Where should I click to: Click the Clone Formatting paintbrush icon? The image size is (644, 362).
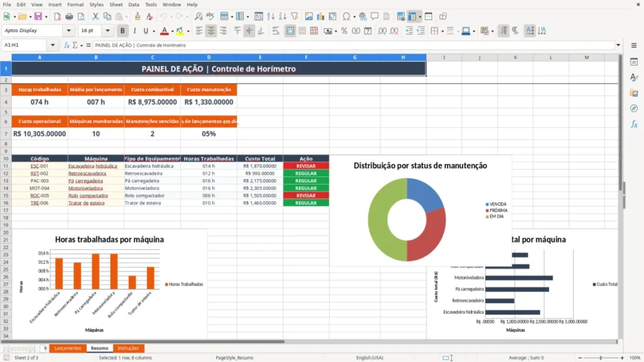[138, 16]
